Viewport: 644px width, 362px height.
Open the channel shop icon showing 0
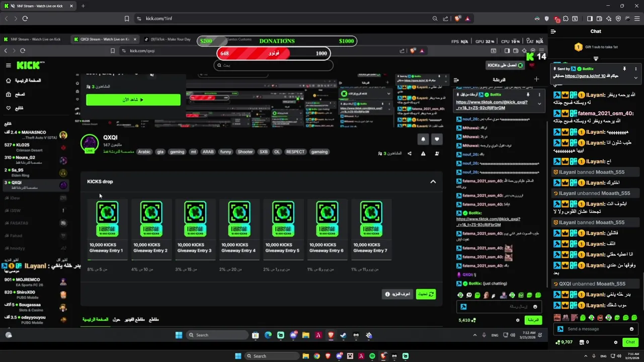(584, 342)
